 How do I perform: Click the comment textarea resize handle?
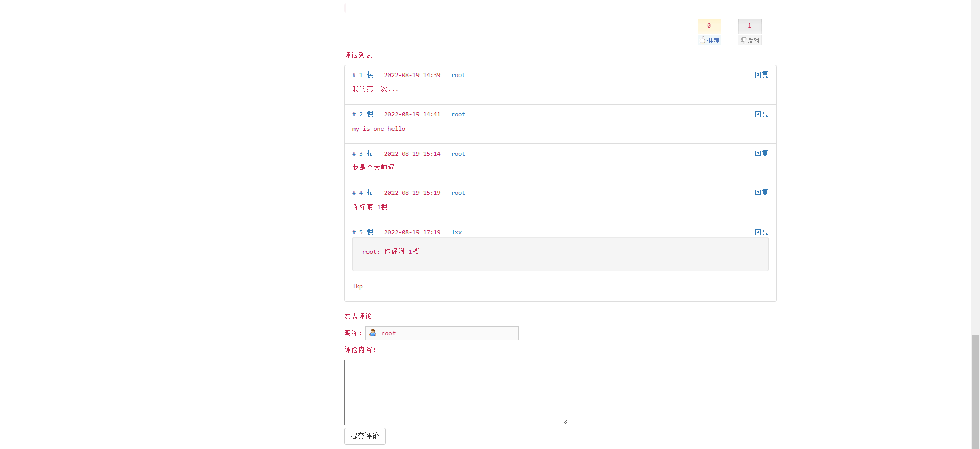tap(565, 422)
